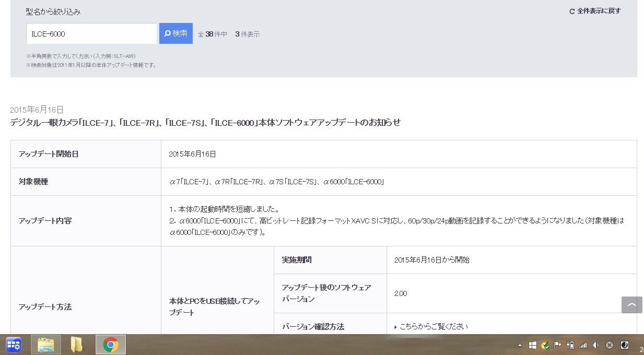Click the IME input mode tray icon
Image resolution: width=644 pixels, height=355 pixels.
pos(625,345)
